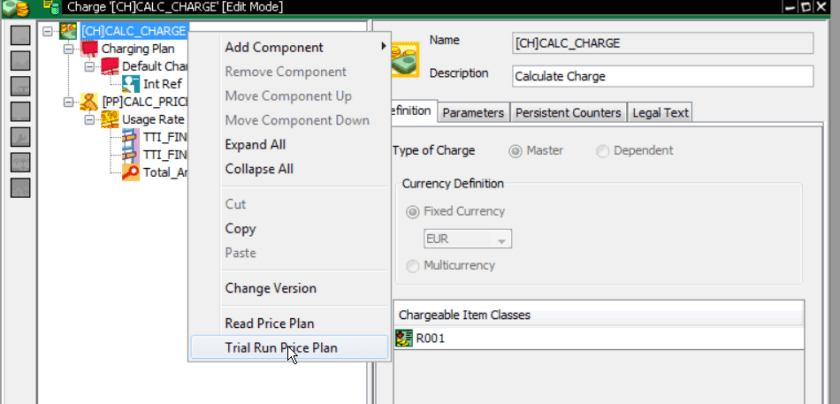Click the Description field 'Calculate Charge'

click(x=663, y=76)
